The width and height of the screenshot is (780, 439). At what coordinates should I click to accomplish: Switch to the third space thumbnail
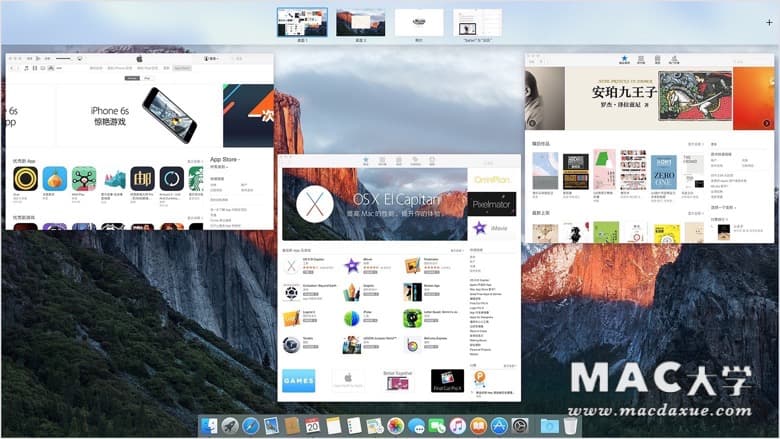(419, 22)
